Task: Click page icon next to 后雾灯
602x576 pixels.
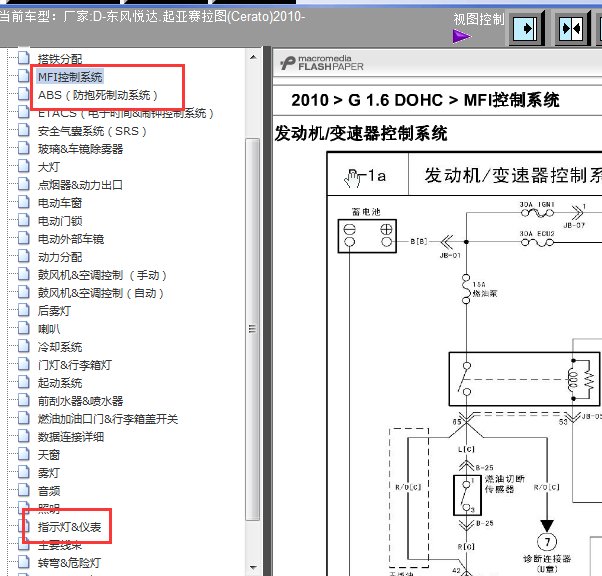Action: click(x=24, y=310)
